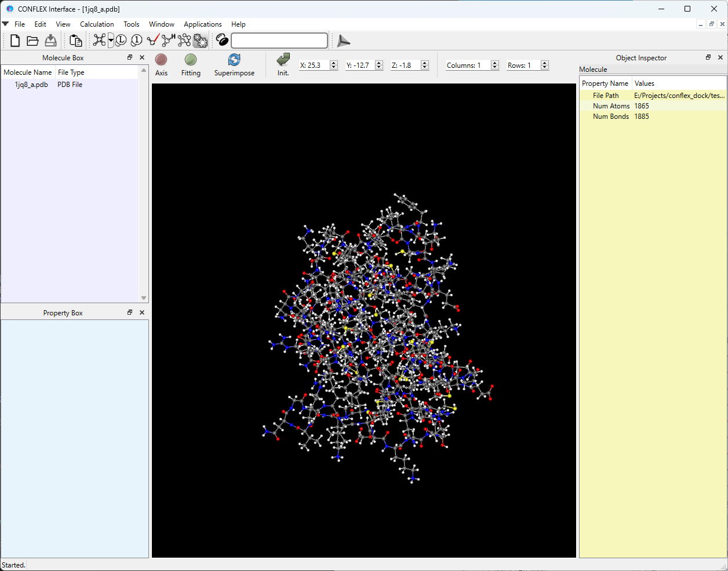This screenshot has height=571, width=728.
Task: Float the Molecule Box panel
Action: (x=130, y=57)
